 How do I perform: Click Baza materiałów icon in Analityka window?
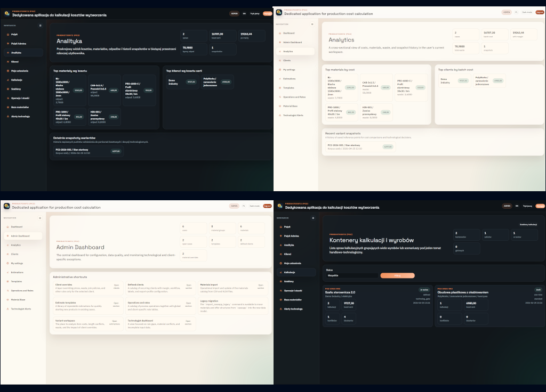point(7,107)
